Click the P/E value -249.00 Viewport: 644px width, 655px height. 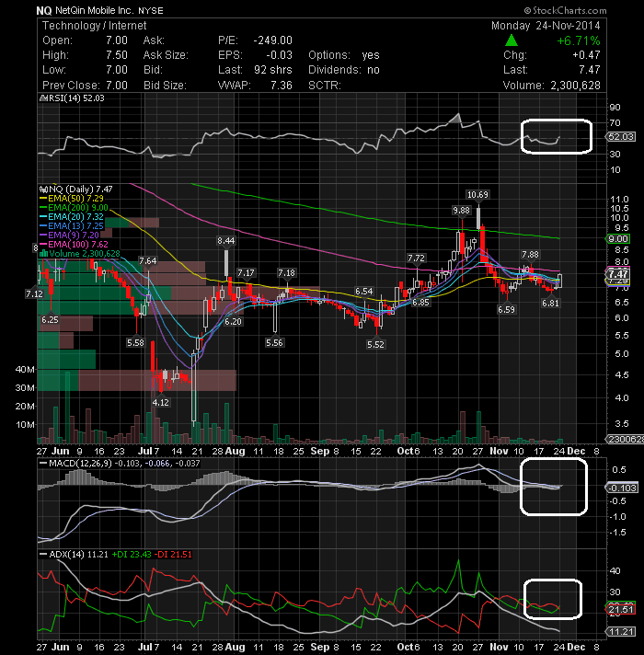click(x=272, y=40)
